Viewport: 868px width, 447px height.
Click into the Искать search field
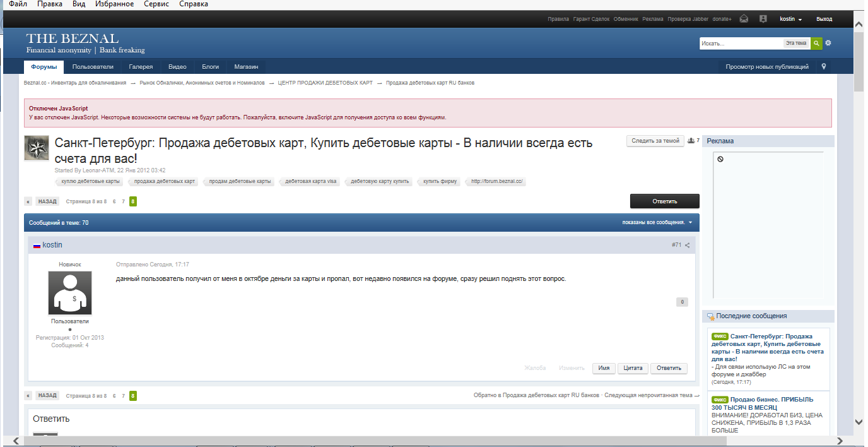(741, 43)
